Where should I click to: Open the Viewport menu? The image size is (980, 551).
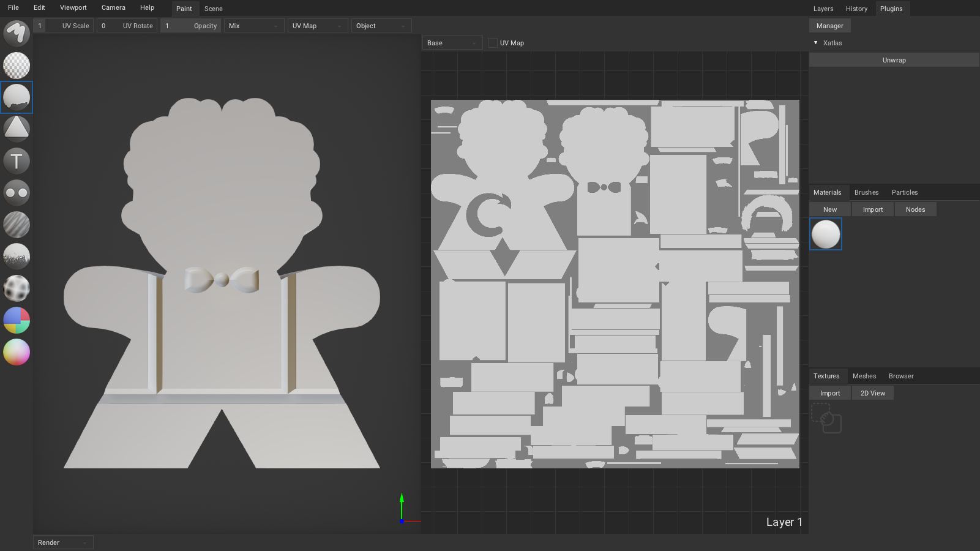tap(73, 8)
